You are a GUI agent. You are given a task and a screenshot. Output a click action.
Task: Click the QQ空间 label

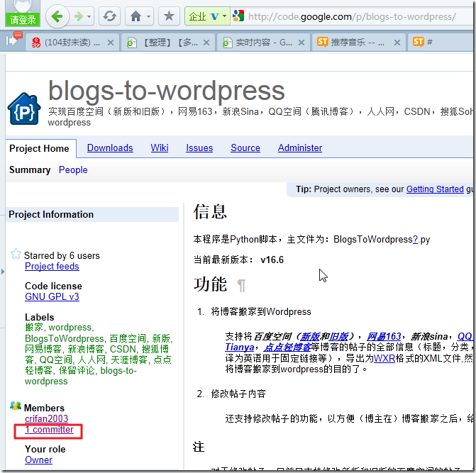(x=56, y=360)
